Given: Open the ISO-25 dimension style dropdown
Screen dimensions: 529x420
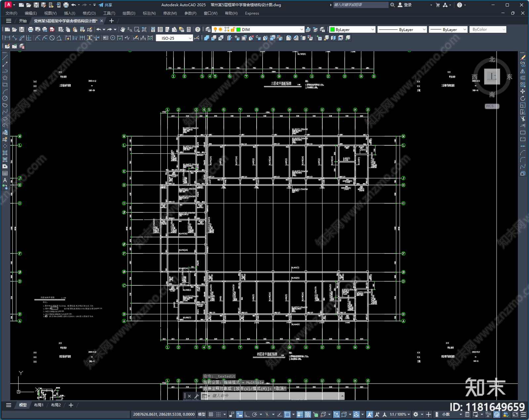Looking at the screenshot, I should click(190, 38).
